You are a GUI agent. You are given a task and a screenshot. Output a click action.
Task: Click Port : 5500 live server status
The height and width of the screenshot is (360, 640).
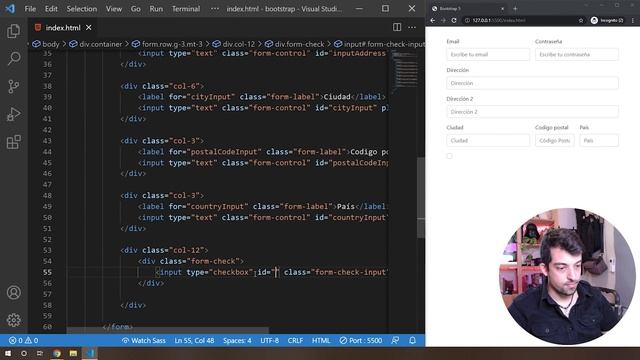[x=361, y=340]
